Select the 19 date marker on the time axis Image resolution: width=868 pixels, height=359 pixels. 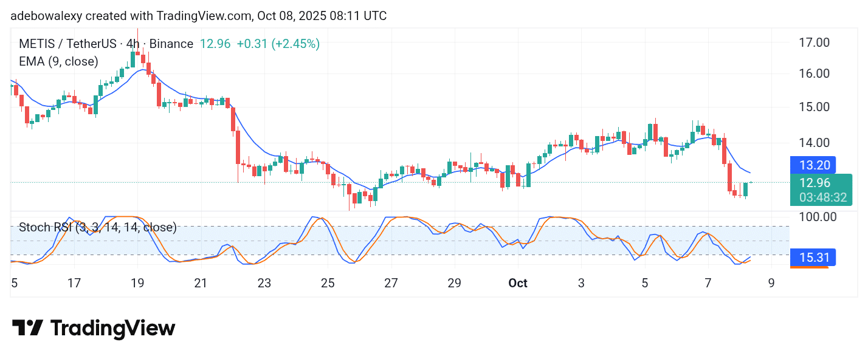click(137, 283)
